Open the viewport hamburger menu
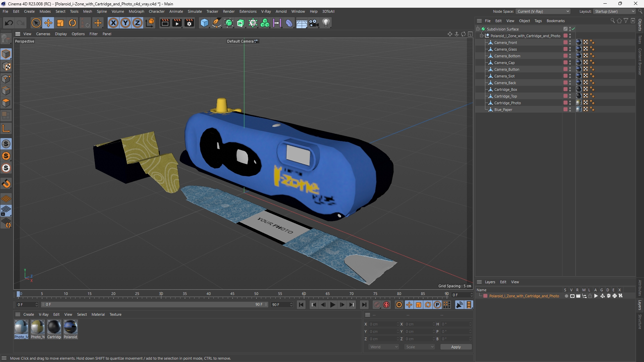Screen dimensions: 644x362 (18, 34)
